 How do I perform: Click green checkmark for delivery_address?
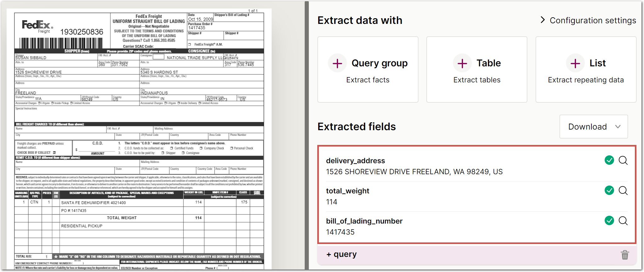[609, 160]
